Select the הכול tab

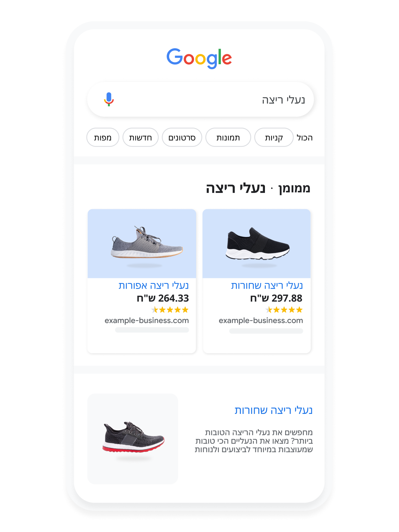point(305,138)
